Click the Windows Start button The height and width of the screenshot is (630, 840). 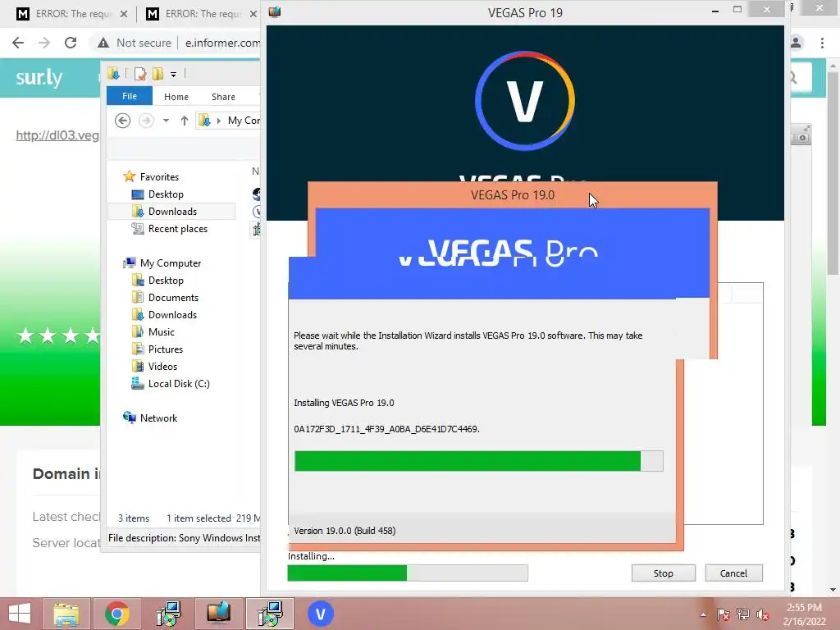tap(20, 614)
